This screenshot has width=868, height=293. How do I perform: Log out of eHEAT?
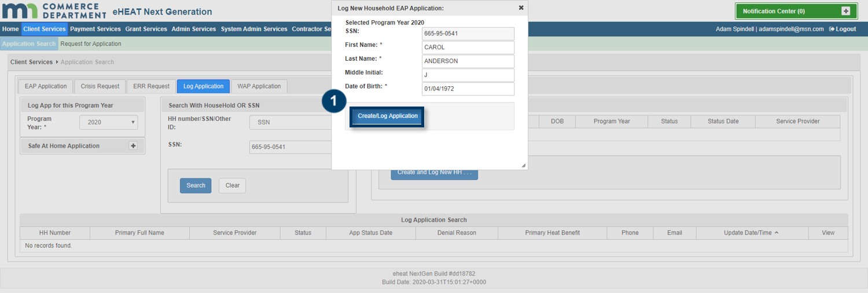[x=843, y=29]
